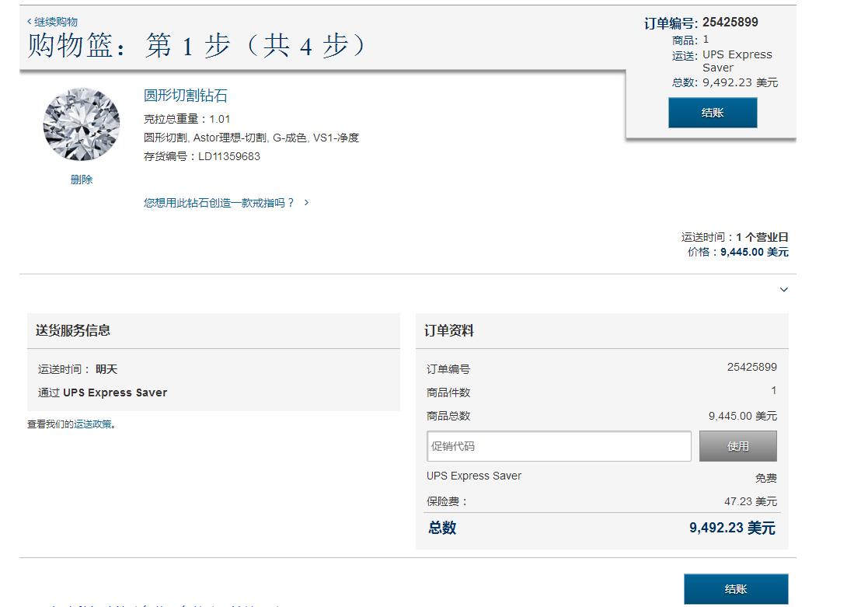Apply a promo code with 使用 button
Screen dimensions: 868x607
click(x=737, y=445)
